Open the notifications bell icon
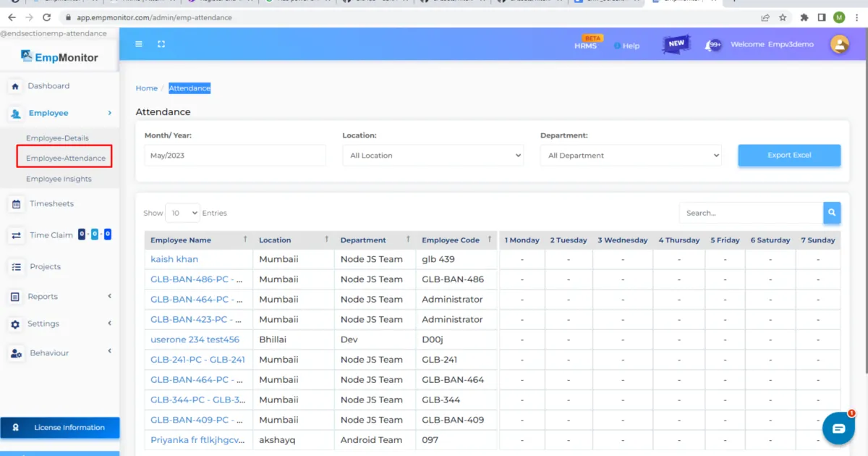Viewport: 868px width, 456px height. click(x=709, y=45)
